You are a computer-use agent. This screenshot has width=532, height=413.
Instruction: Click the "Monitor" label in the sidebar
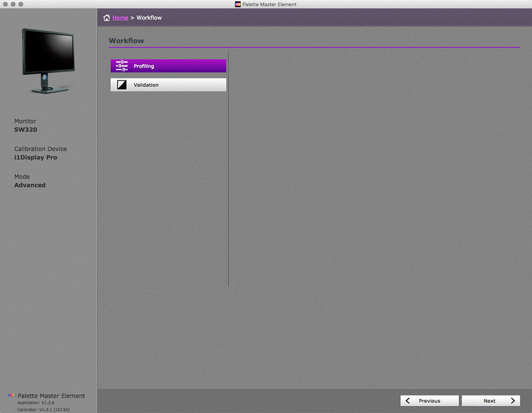[x=25, y=121]
